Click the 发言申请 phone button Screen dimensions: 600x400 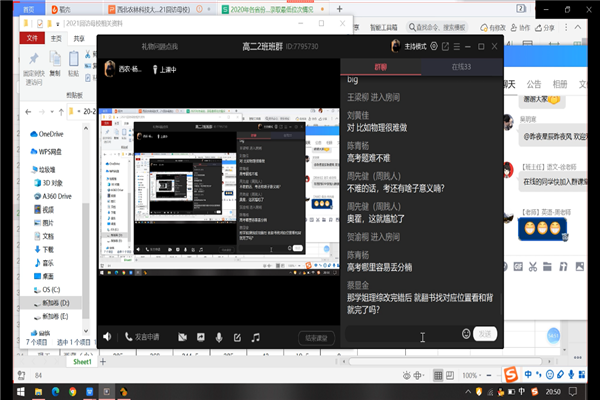pyautogui.click(x=142, y=337)
